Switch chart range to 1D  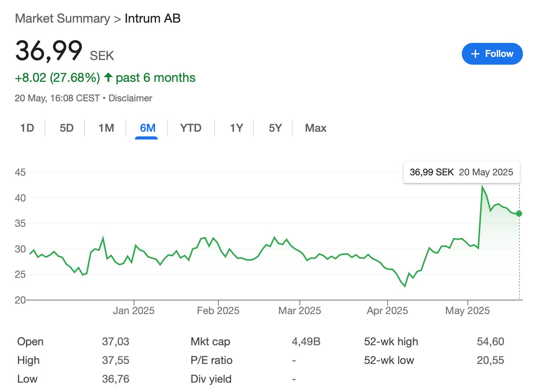[x=27, y=128]
